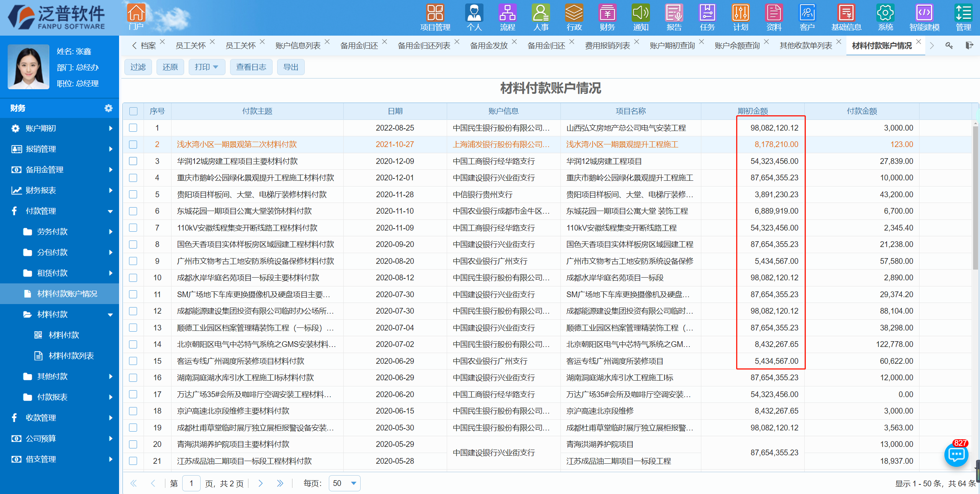Open the 计划 plan icon
The height and width of the screenshot is (494, 980).
[x=741, y=17]
